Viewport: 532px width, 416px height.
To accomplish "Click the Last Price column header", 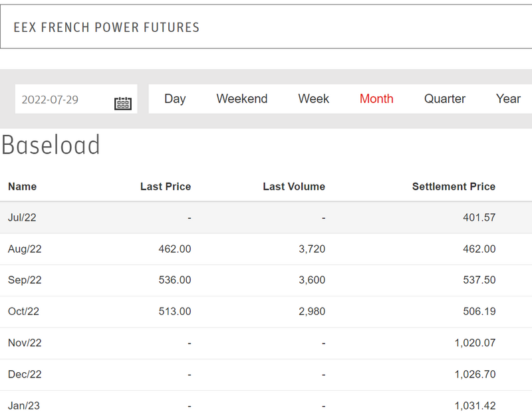I will 166,187.
